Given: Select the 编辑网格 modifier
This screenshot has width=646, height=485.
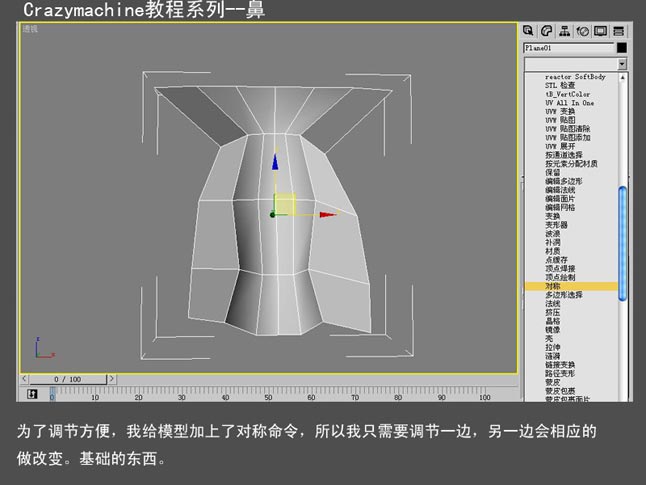Looking at the screenshot, I should (560, 207).
